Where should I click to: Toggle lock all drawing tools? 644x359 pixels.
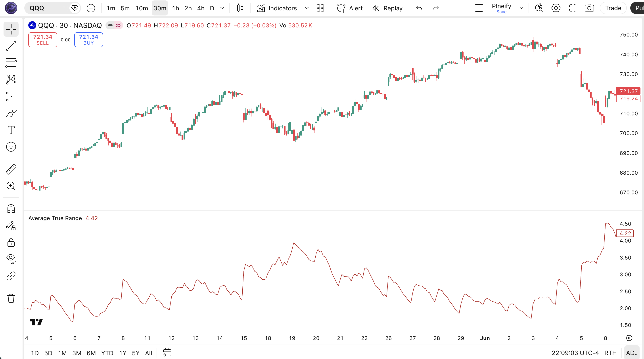point(11,242)
